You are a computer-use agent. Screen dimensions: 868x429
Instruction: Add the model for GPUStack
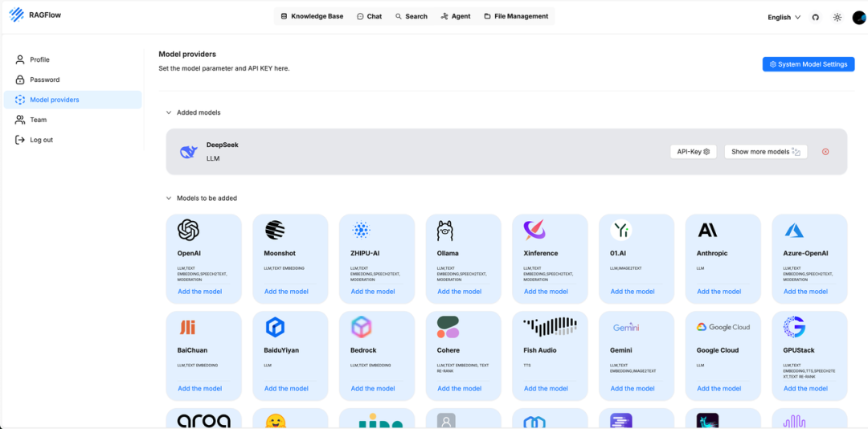point(805,389)
